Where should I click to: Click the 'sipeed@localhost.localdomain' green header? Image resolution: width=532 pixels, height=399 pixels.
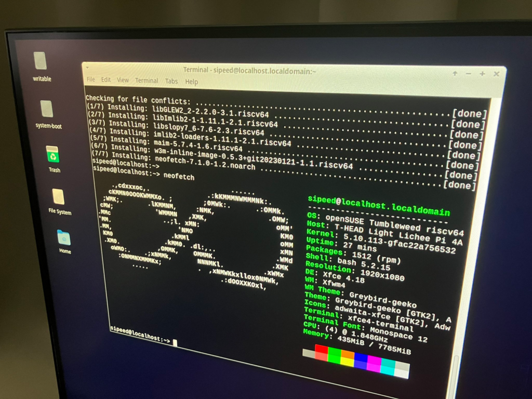coord(379,206)
